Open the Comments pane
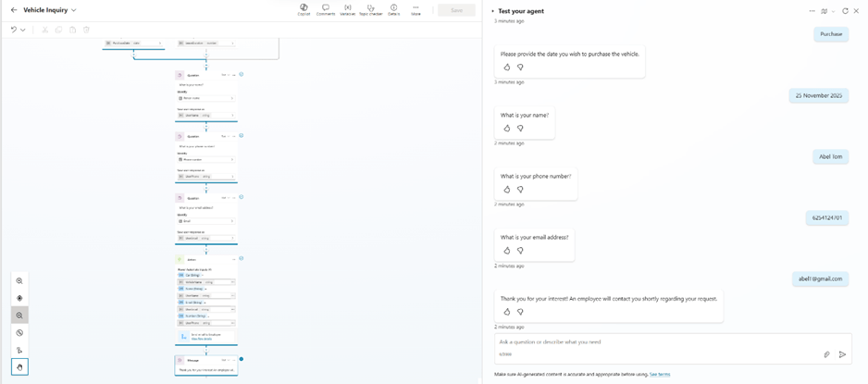Screen dimensions: 868x384 point(326,9)
